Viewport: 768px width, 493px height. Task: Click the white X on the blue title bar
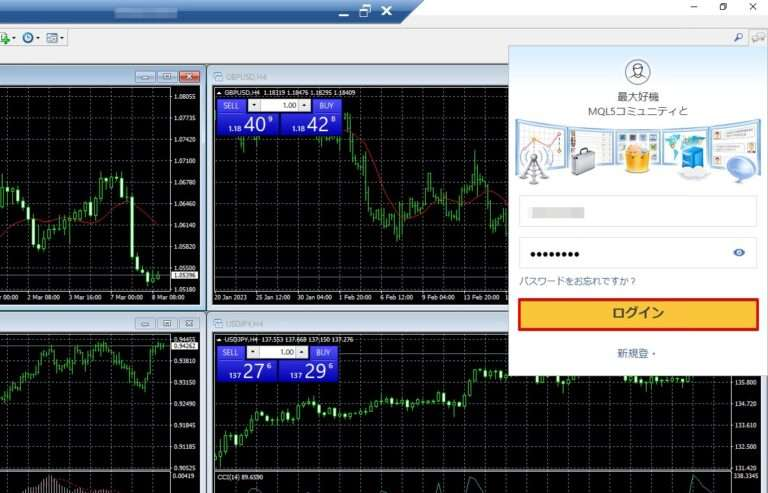coord(386,11)
